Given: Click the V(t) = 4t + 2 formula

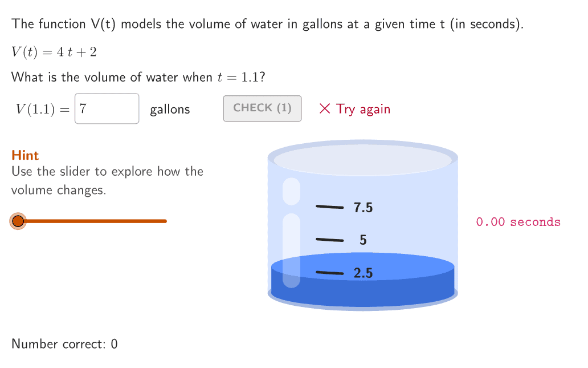Looking at the screenshot, I should pos(54,52).
